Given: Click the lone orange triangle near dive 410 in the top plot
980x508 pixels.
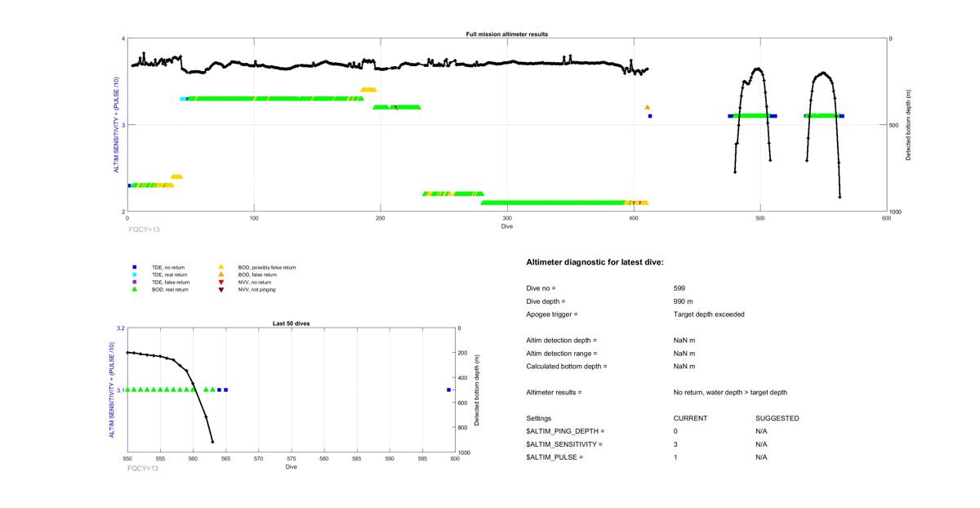Looking at the screenshot, I should (x=647, y=107).
